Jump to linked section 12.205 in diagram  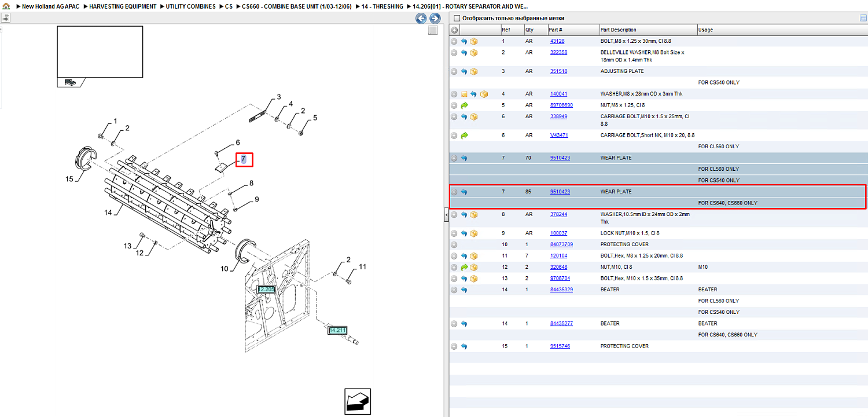coord(266,288)
